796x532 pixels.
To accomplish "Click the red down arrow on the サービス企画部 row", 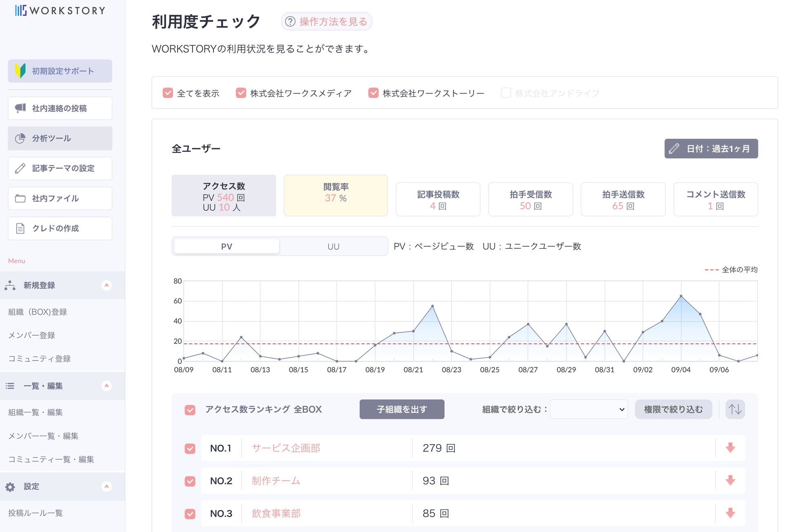I will click(x=730, y=448).
